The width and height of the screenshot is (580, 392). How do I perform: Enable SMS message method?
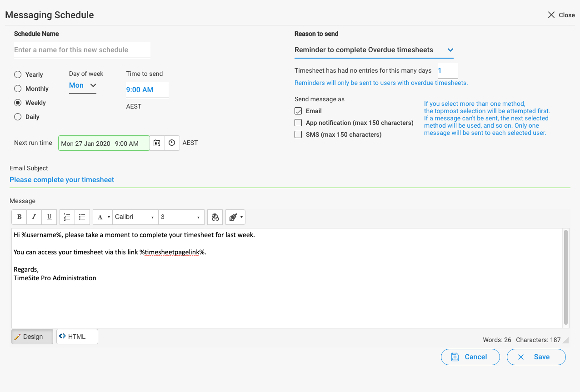[x=298, y=134]
